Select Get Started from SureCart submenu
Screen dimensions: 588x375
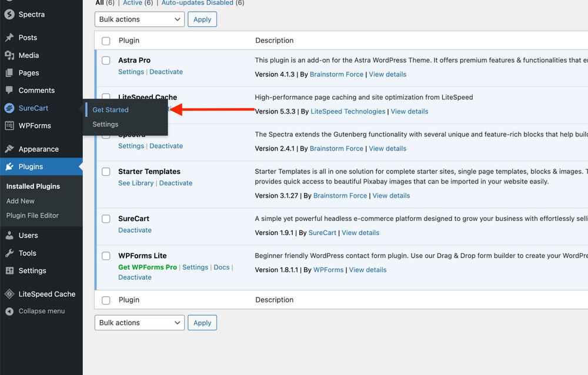coord(110,109)
